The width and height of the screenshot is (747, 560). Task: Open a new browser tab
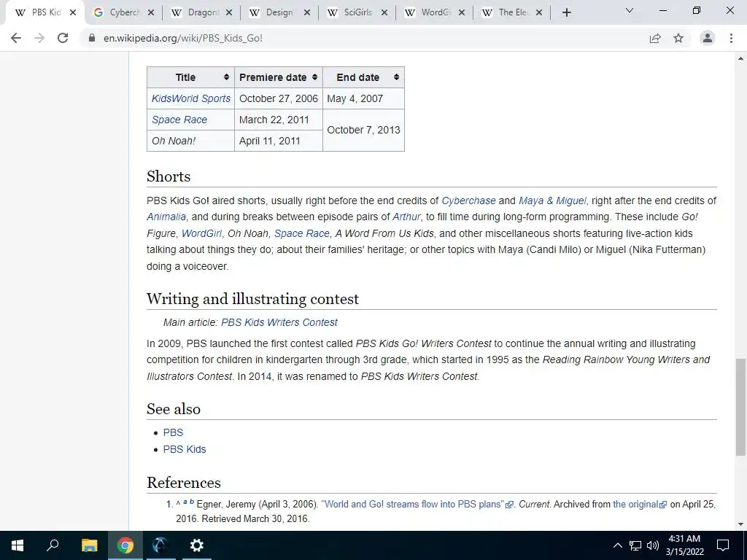(566, 12)
